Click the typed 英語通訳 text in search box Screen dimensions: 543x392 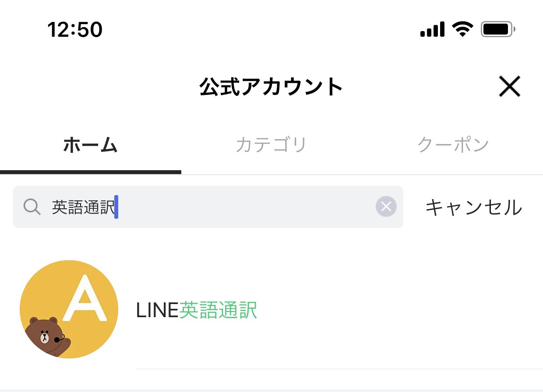[83, 207]
